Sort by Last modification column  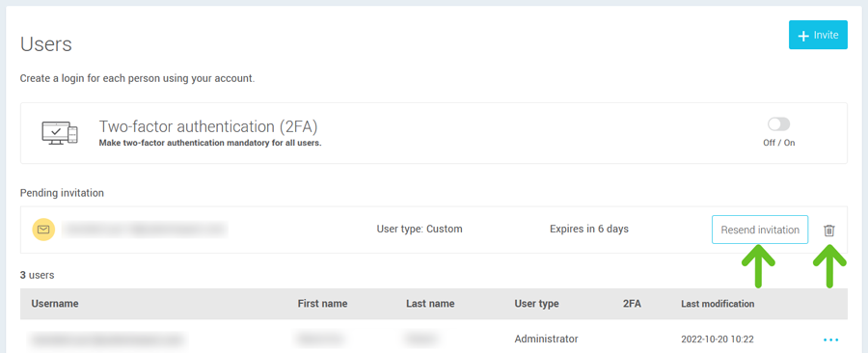pyautogui.click(x=718, y=304)
